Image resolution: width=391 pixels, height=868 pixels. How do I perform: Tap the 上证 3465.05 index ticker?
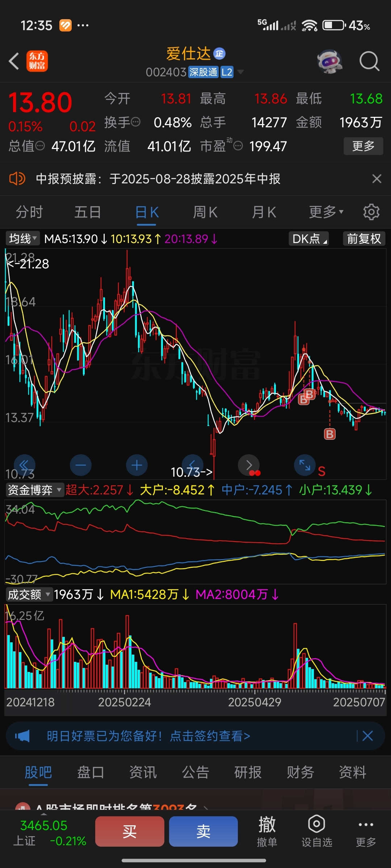coord(49,833)
